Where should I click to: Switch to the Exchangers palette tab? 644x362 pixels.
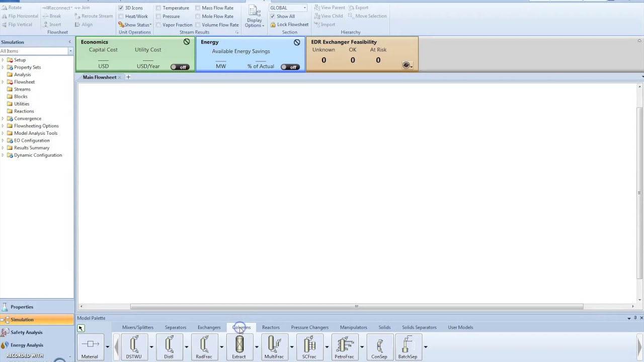[209, 327]
